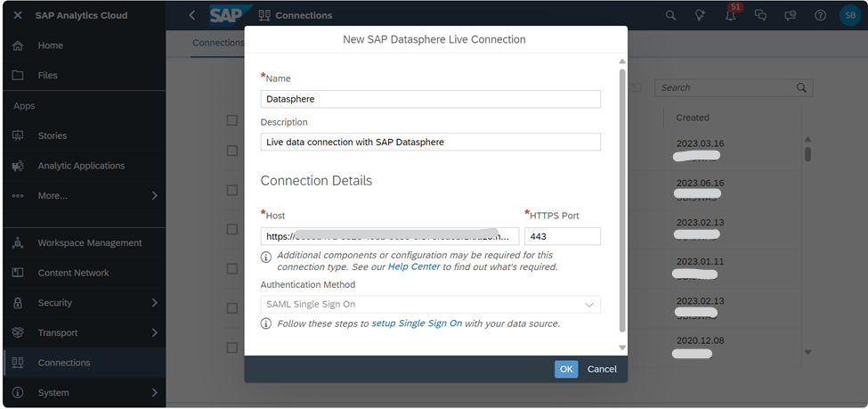Click the connections table scroll down arrow

click(807, 352)
